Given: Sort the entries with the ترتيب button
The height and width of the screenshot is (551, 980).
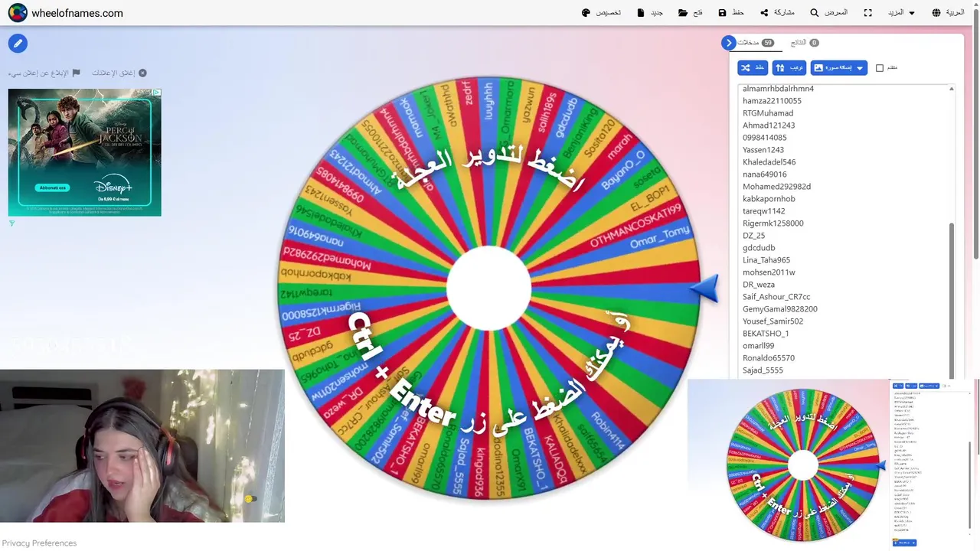Looking at the screenshot, I should (789, 68).
